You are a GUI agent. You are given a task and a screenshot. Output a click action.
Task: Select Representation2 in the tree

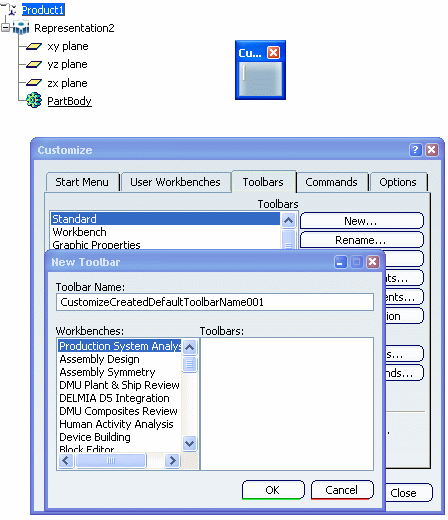pyautogui.click(x=74, y=28)
